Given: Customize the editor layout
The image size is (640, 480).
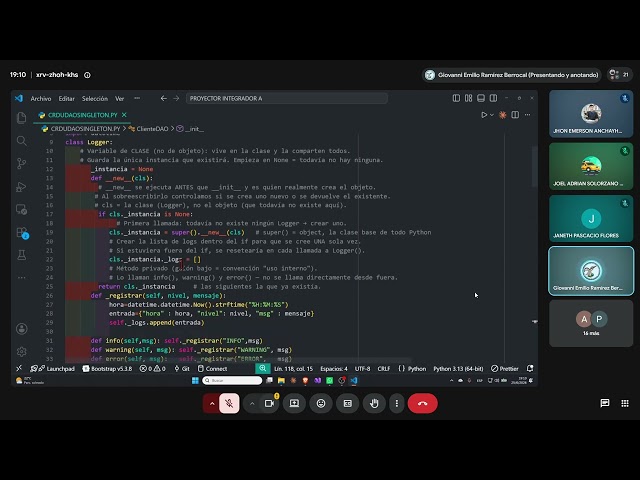Looking at the screenshot, I should 469,98.
